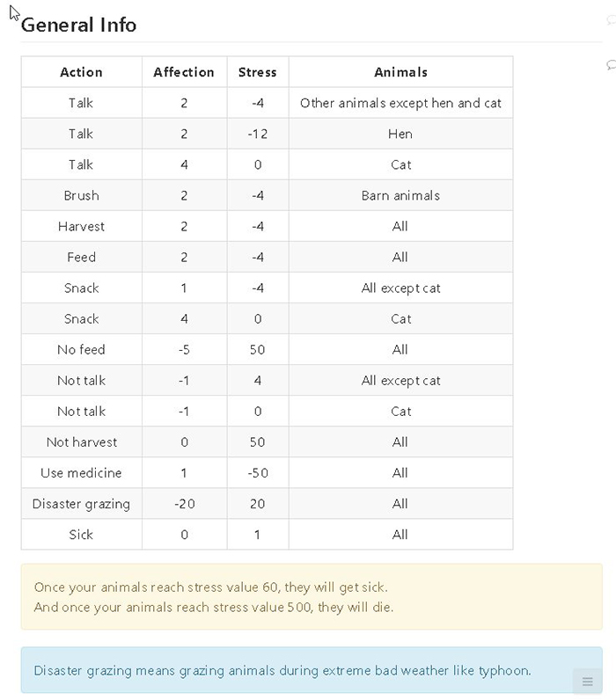Click the No feed action cell
Screen dimensions: 616x700
tap(81, 349)
